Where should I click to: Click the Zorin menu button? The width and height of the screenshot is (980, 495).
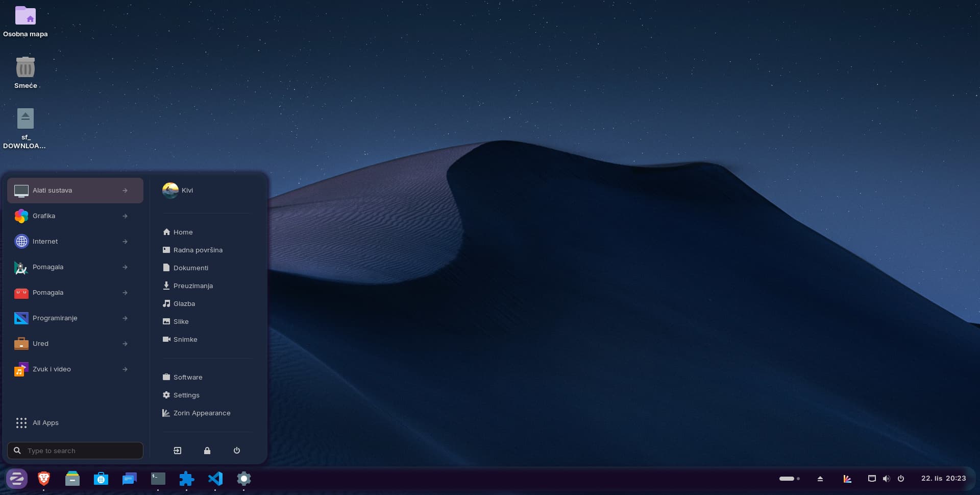coord(17,479)
